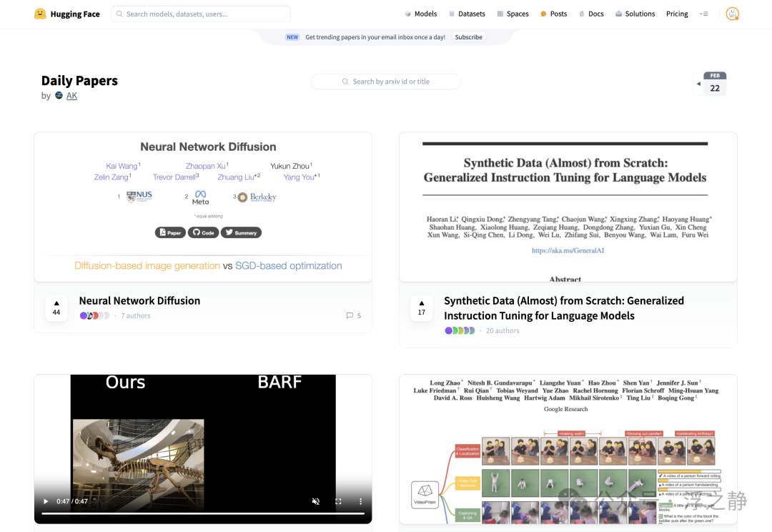Unmute the video audio
Image resolution: width=772 pixels, height=532 pixels.
pyautogui.click(x=316, y=501)
